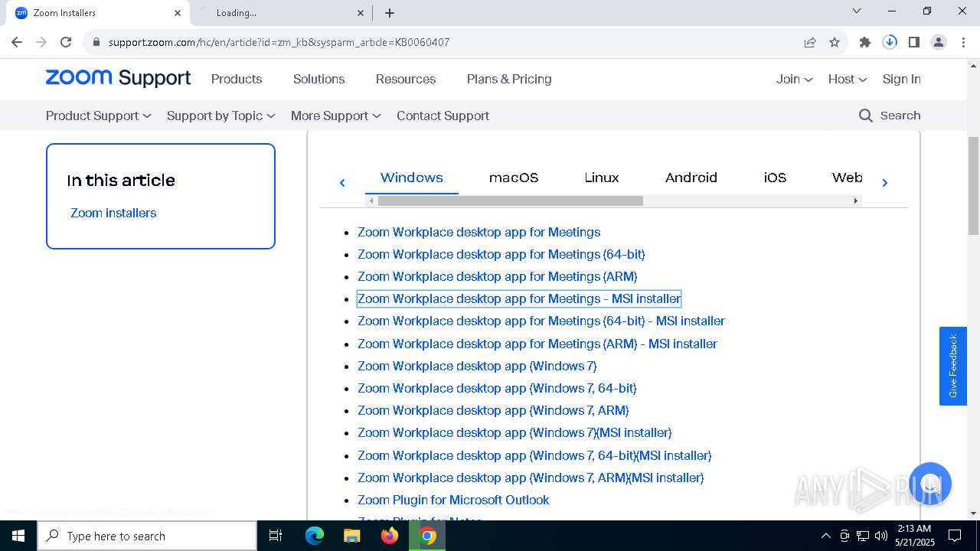Click the page vertical scrollbar thumb
980x551 pixels.
coord(973,186)
